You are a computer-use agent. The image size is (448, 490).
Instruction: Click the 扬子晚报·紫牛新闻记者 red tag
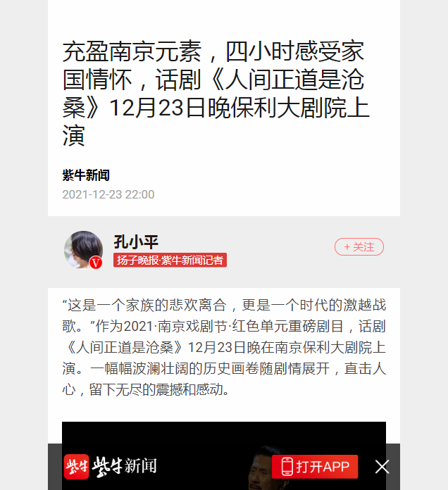[170, 260]
